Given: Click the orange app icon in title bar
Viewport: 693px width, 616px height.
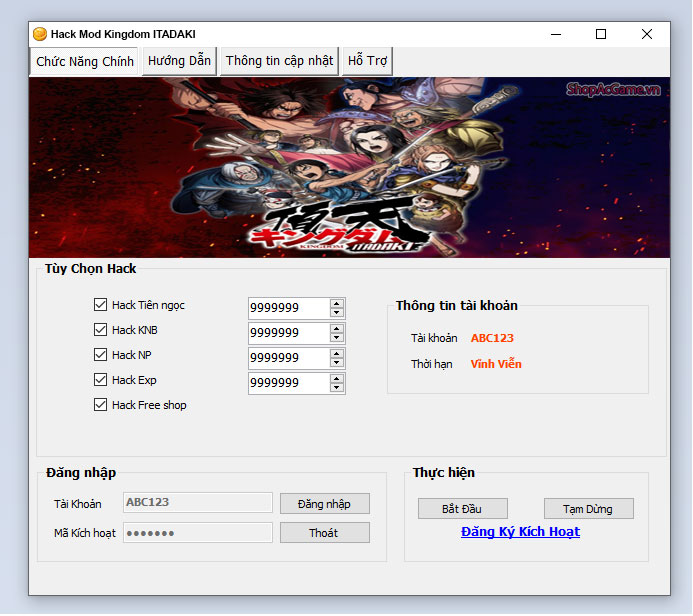Looking at the screenshot, I should [x=40, y=34].
